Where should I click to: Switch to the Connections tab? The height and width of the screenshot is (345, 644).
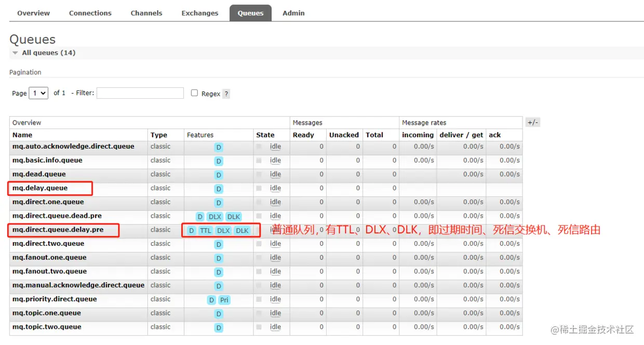[90, 13]
